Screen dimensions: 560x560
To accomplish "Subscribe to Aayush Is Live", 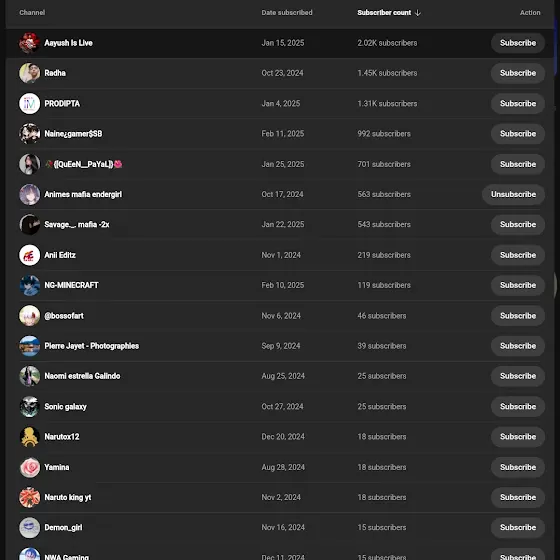I will pos(518,43).
